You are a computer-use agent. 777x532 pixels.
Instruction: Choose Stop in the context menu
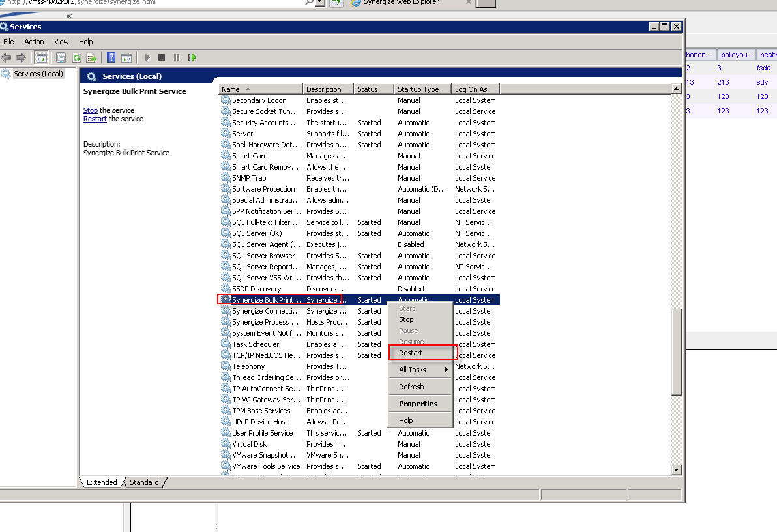pyautogui.click(x=420, y=320)
